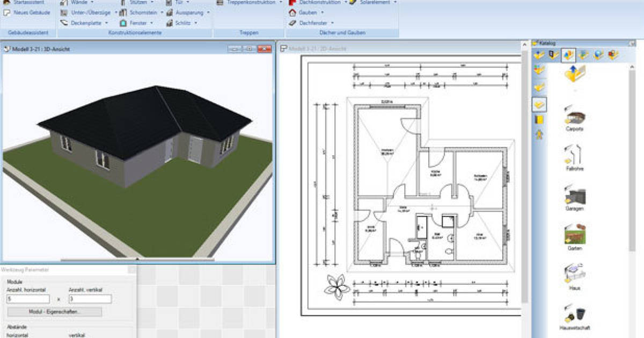Open the Fallrohre catalog folder
The width and height of the screenshot is (644, 338).
574,158
